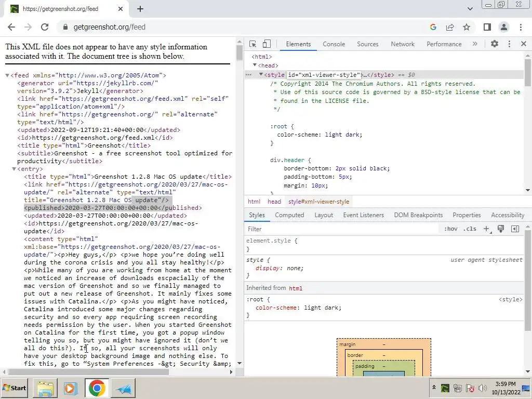
Task: Open the Windows Start menu
Action: coord(15,388)
